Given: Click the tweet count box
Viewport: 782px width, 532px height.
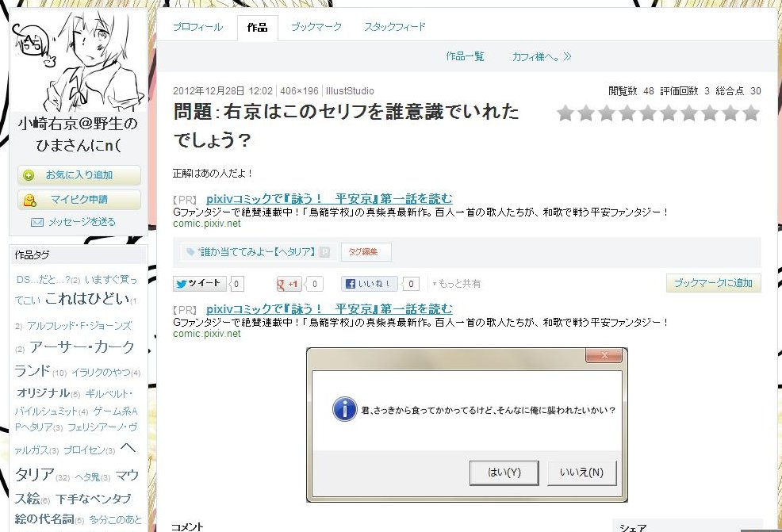Looking at the screenshot, I should pos(236,284).
